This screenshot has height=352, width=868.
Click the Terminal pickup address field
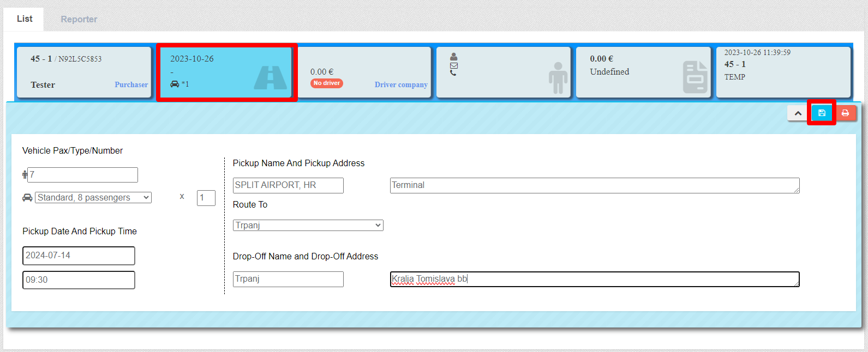[x=594, y=185]
